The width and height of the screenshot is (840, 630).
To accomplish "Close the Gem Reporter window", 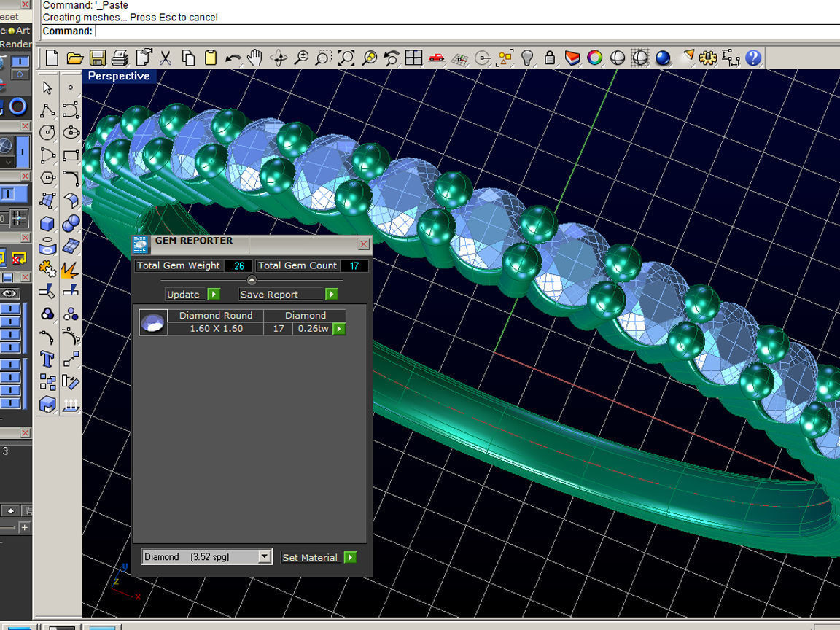I will point(364,244).
